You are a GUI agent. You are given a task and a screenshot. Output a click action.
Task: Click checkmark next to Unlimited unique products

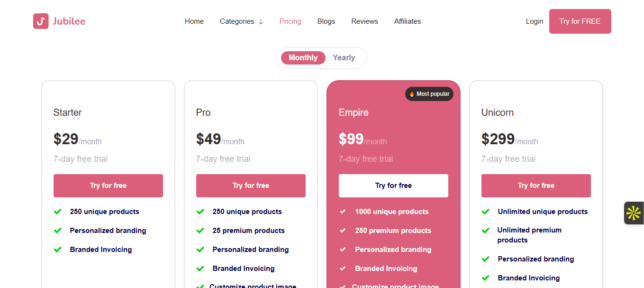coord(486,212)
